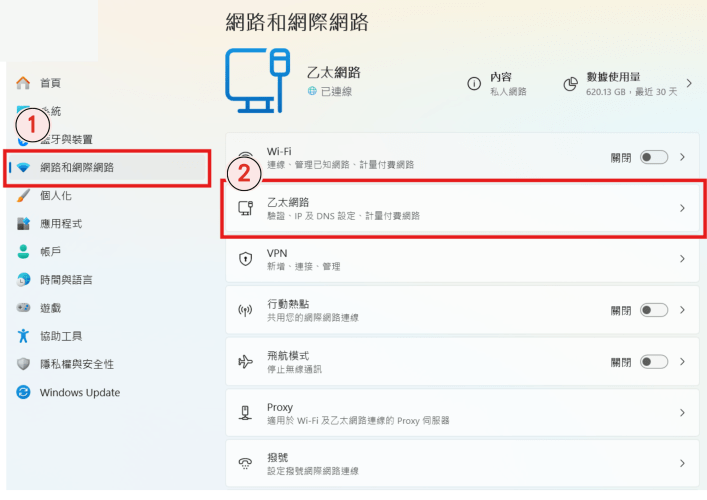
Task: Open data usage chevron at top right
Action: [x=689, y=83]
